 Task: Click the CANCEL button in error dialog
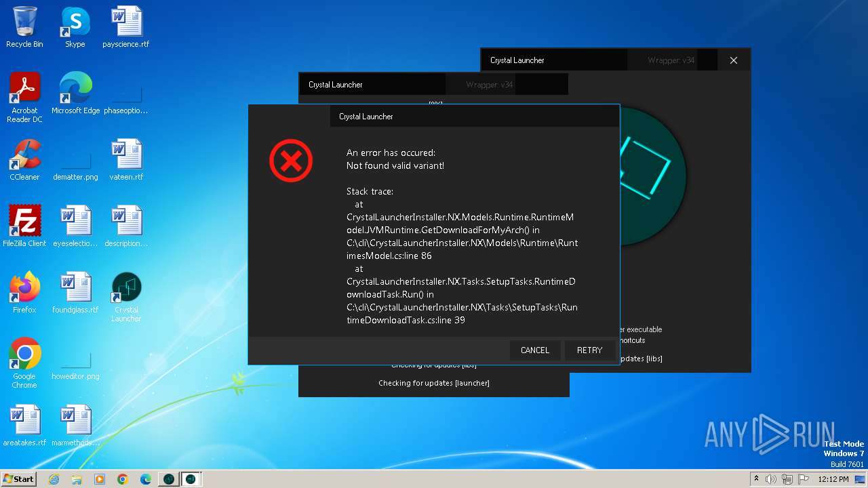tap(535, 350)
